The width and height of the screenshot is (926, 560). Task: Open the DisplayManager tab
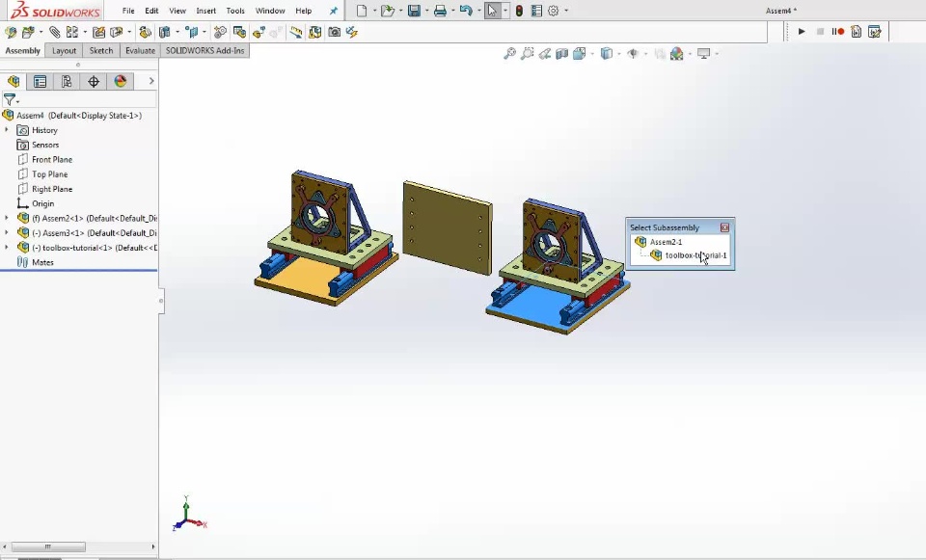pos(120,81)
